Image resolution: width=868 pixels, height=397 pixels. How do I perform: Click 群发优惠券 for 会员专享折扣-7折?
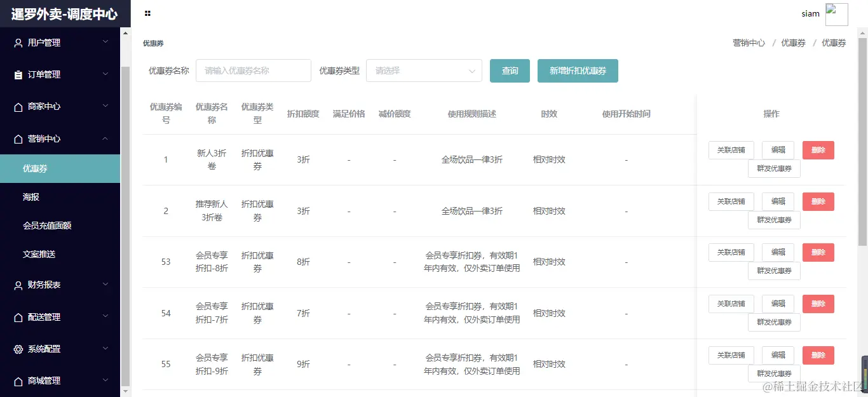(774, 322)
